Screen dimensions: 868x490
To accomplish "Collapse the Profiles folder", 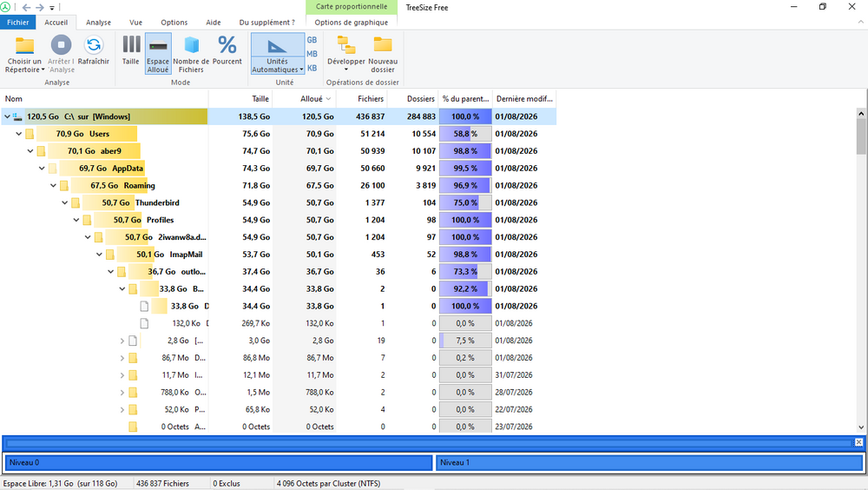I will click(x=76, y=220).
